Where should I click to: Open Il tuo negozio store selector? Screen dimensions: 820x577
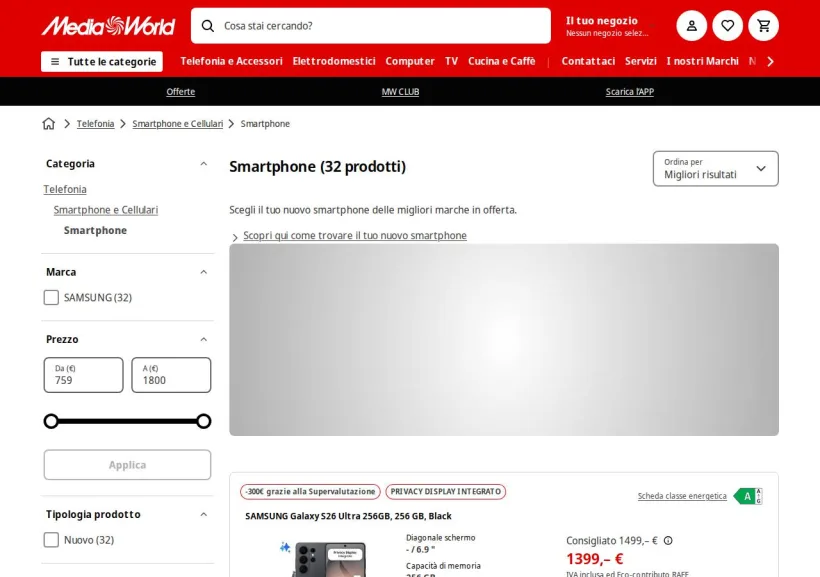coord(610,26)
